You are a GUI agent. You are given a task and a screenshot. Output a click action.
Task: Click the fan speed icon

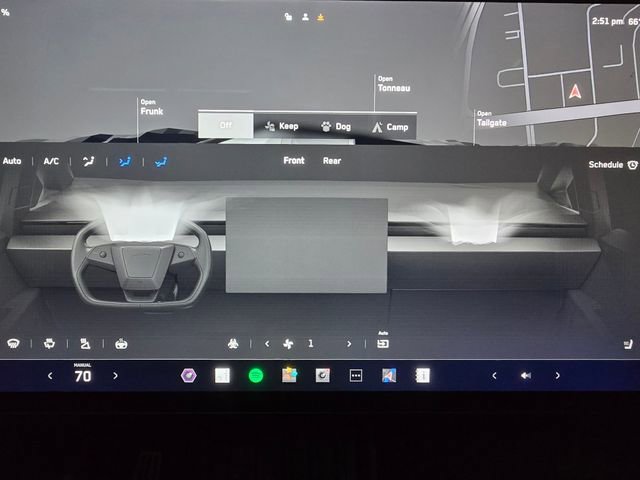tap(288, 344)
